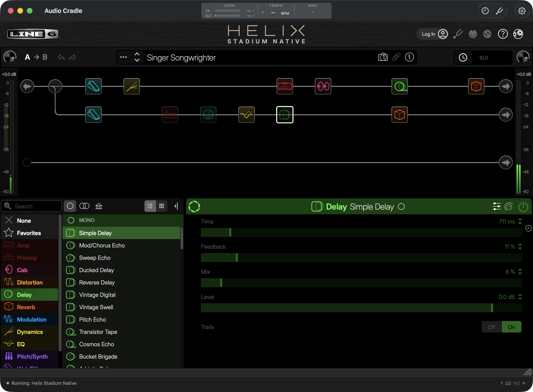Open block parameter sliders settings icon
The image size is (533, 392).
point(496,206)
